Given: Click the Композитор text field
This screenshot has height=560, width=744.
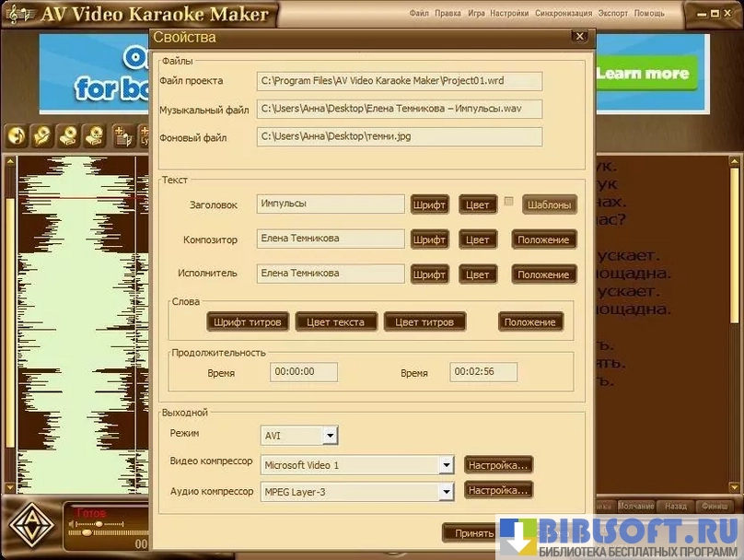Looking at the screenshot, I should pyautogui.click(x=331, y=239).
